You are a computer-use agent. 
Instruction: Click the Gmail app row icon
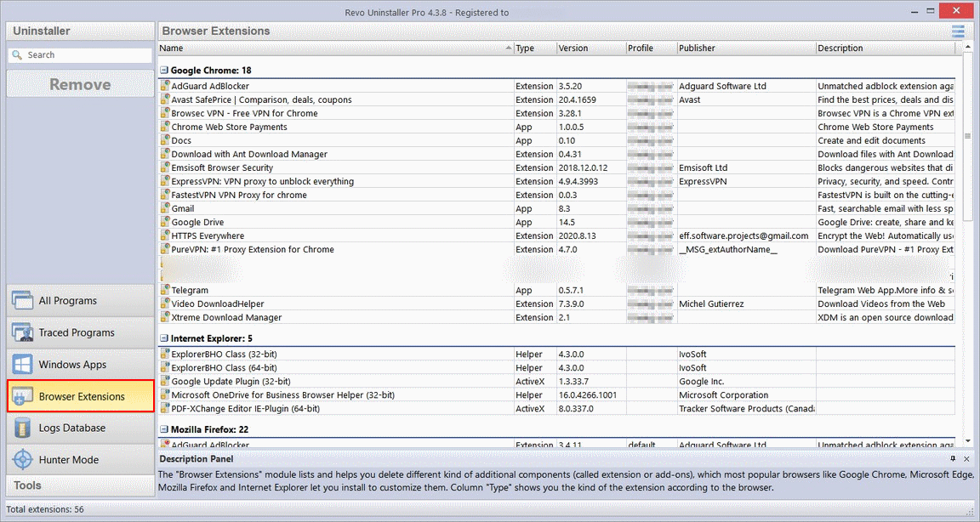[165, 208]
